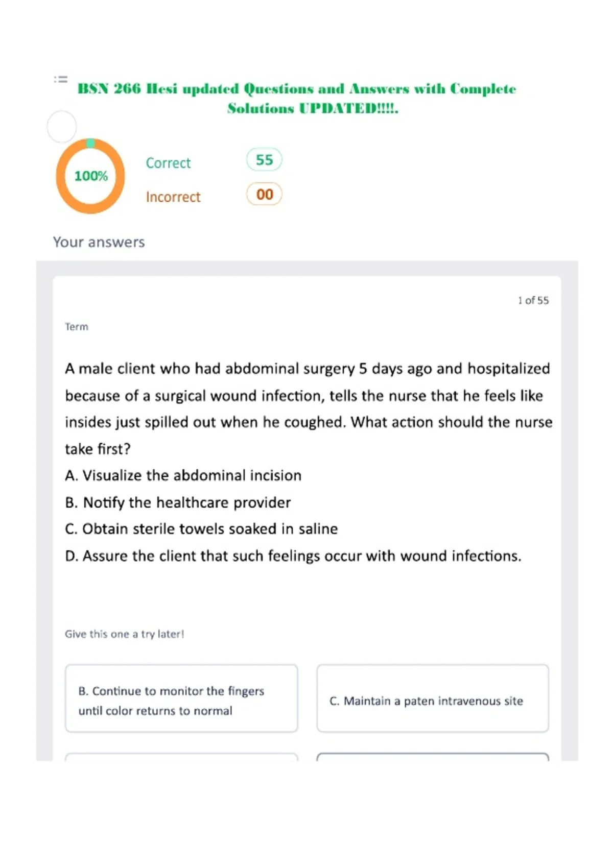Click option B. Notify the healthcare provider
This screenshot has height=868, width=613.
[178, 502]
